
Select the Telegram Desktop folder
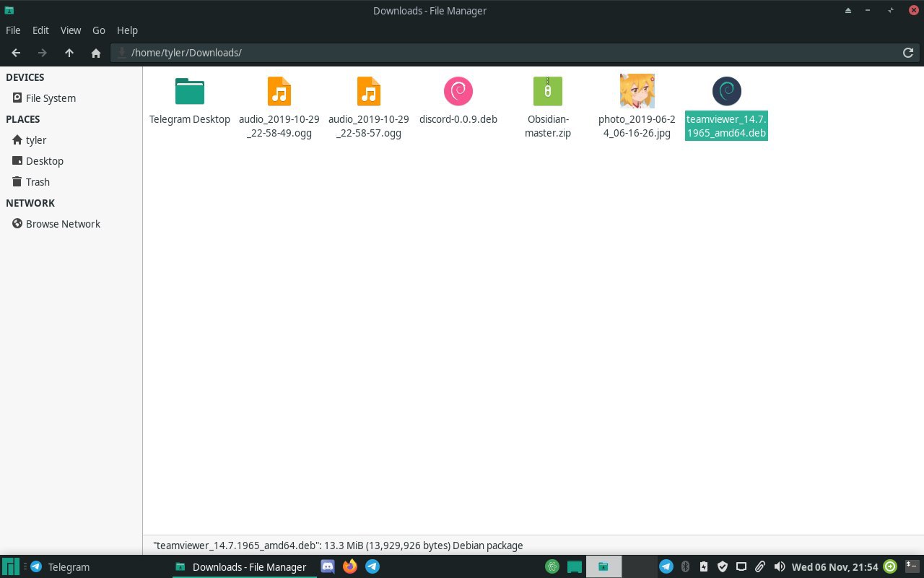(x=190, y=101)
